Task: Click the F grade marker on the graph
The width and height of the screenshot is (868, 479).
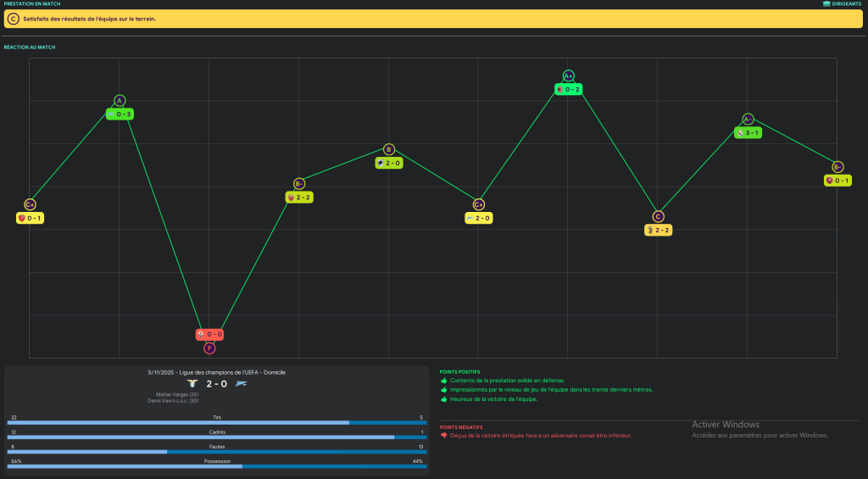Action: (209, 348)
